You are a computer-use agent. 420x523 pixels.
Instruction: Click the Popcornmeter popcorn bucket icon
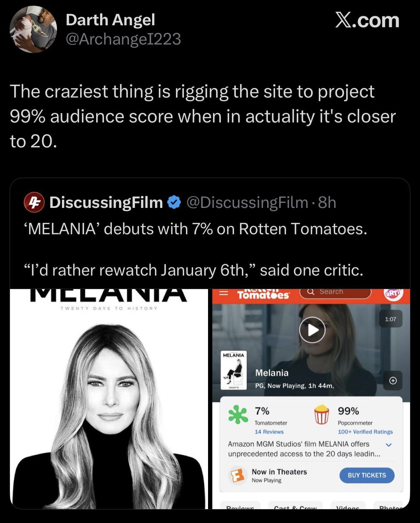coord(321,415)
